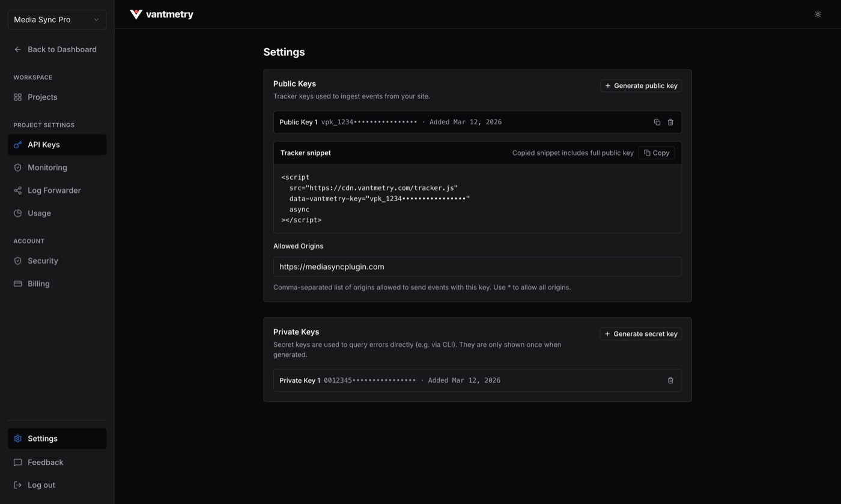Image resolution: width=841 pixels, height=504 pixels.
Task: Open the Feedback link
Action: click(57, 463)
